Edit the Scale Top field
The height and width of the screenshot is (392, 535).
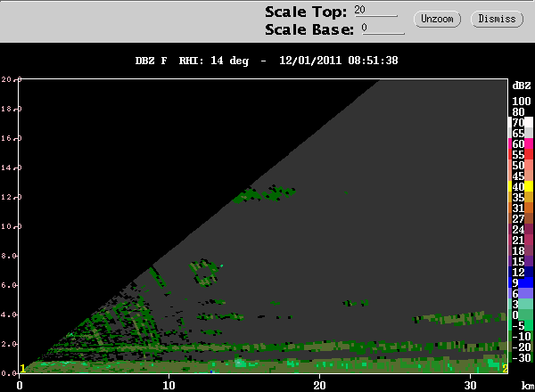(x=375, y=11)
